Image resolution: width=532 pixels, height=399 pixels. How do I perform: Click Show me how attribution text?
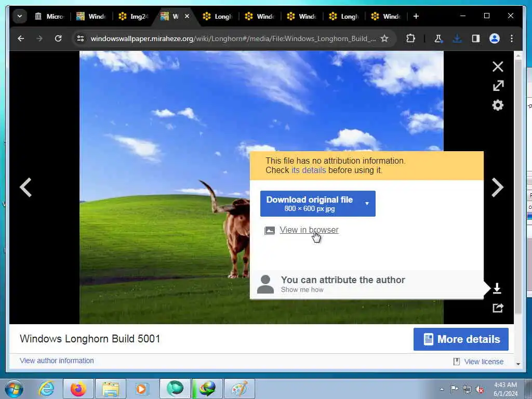coord(302,290)
